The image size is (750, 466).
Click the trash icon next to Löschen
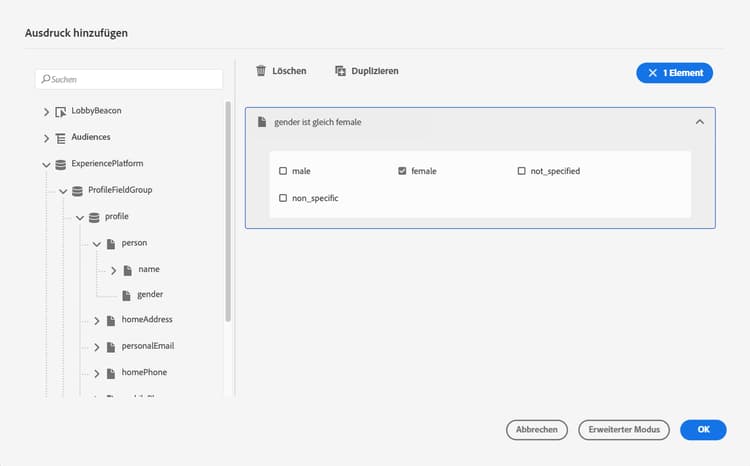pos(261,71)
